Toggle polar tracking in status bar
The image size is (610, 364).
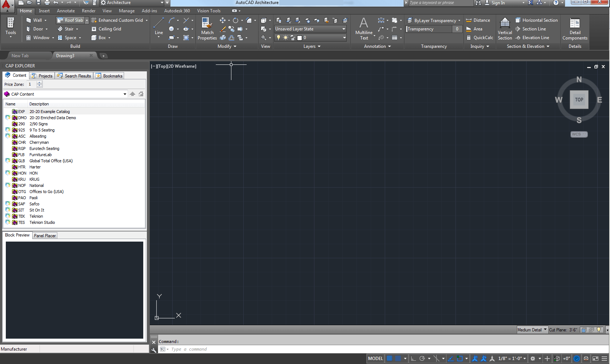pos(422,359)
